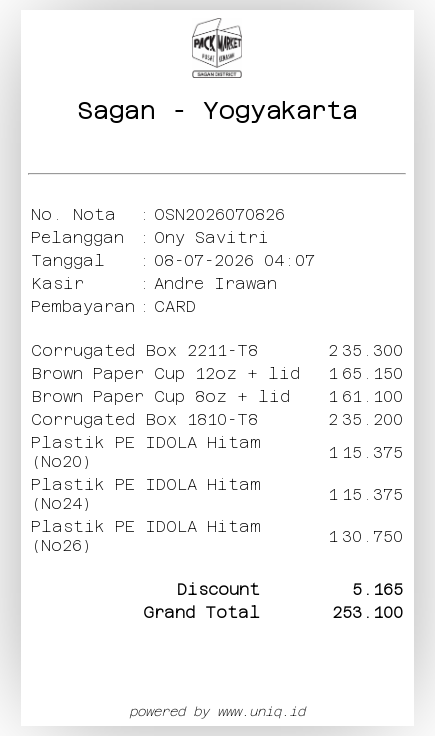
Task: Select cashier name Andre Irawan
Action: point(215,284)
